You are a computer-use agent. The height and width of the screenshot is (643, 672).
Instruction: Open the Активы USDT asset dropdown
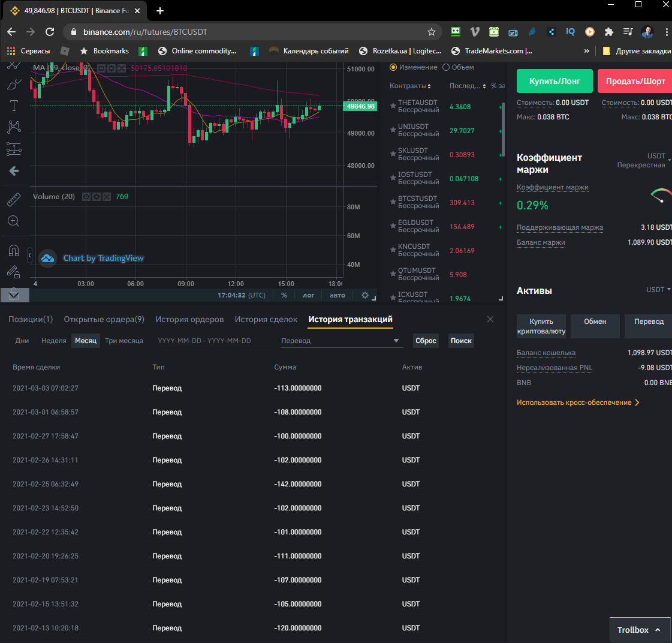coord(658,290)
